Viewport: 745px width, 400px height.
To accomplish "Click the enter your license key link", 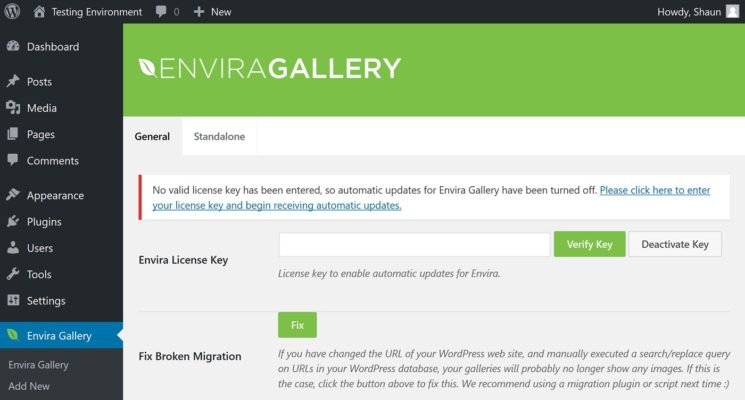I will coord(655,190).
